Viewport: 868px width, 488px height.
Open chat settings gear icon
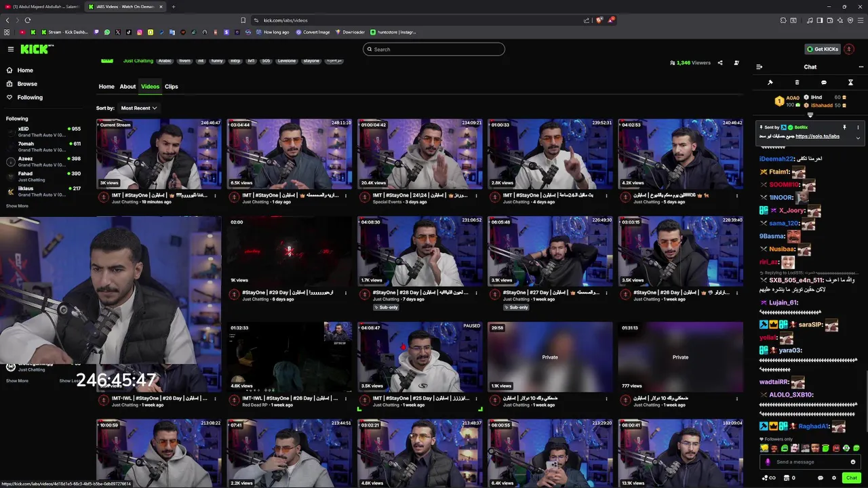pos(834,478)
